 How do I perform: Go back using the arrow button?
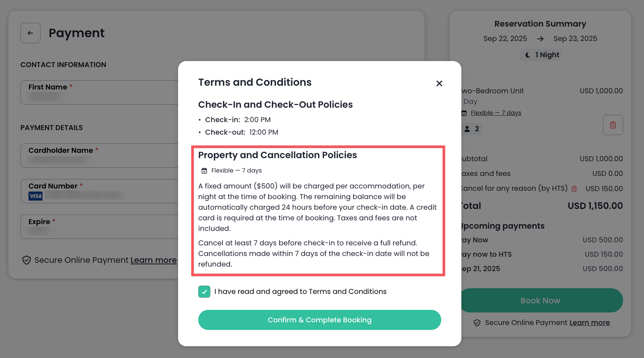(x=30, y=33)
